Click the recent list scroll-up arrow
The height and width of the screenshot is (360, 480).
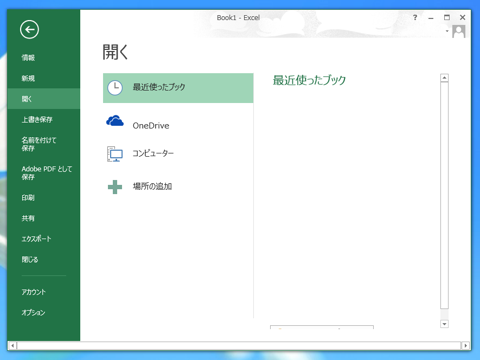tap(444, 78)
